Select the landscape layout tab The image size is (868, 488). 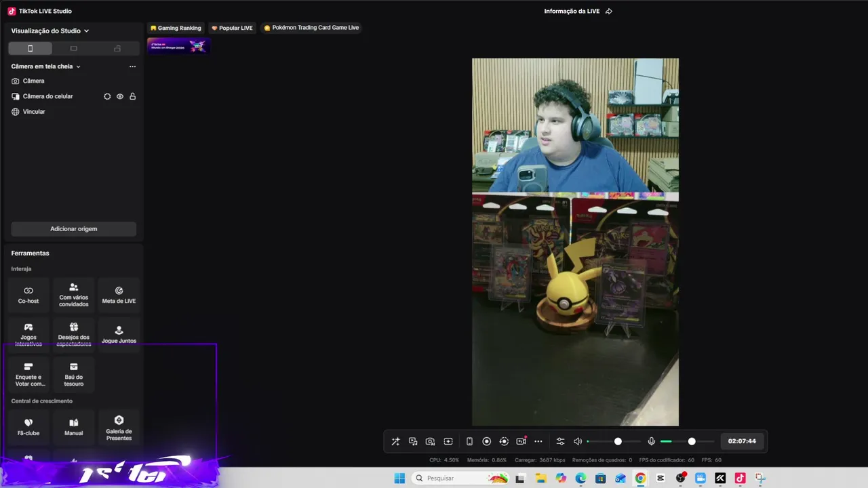click(74, 48)
